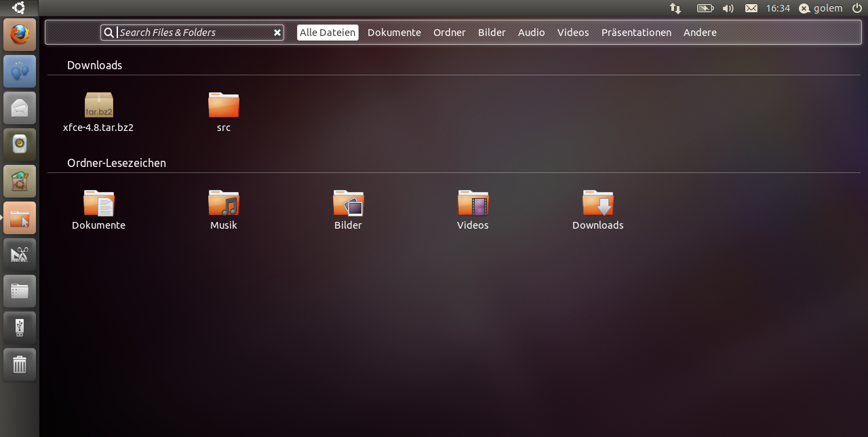This screenshot has width=868, height=437.
Task: Click the Rhythmbox speaker icon in launcher
Action: 20,145
